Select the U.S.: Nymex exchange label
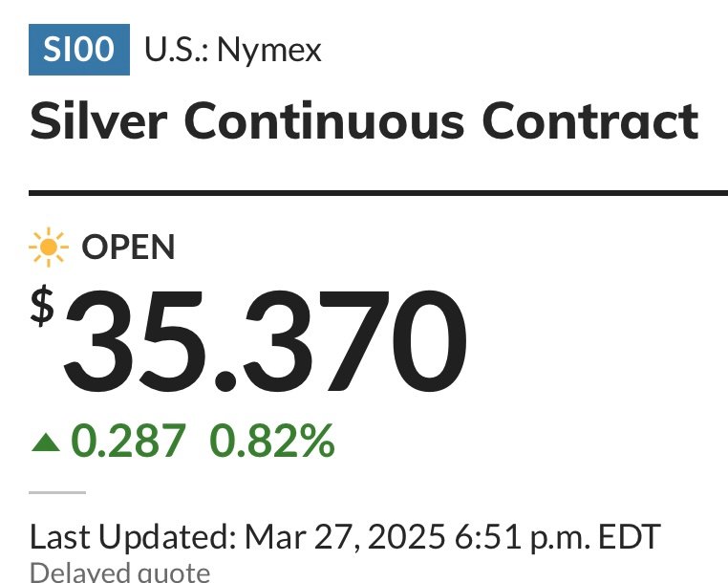Screen dimensions: 728x583 tap(233, 50)
